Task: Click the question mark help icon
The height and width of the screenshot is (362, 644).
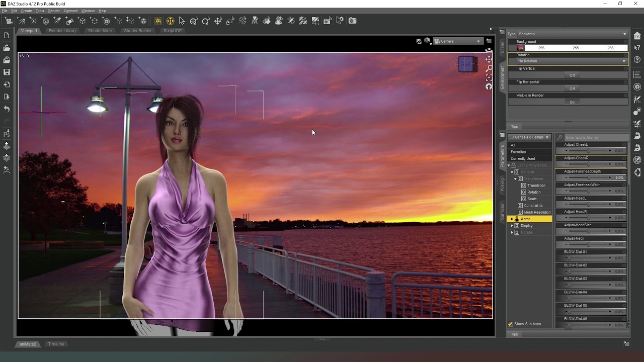Action: [637, 60]
